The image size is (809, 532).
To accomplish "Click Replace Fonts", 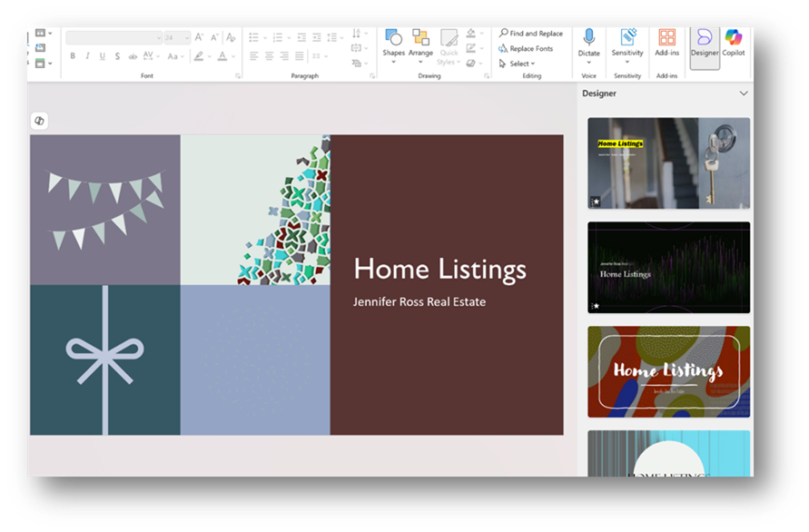I will [x=526, y=48].
